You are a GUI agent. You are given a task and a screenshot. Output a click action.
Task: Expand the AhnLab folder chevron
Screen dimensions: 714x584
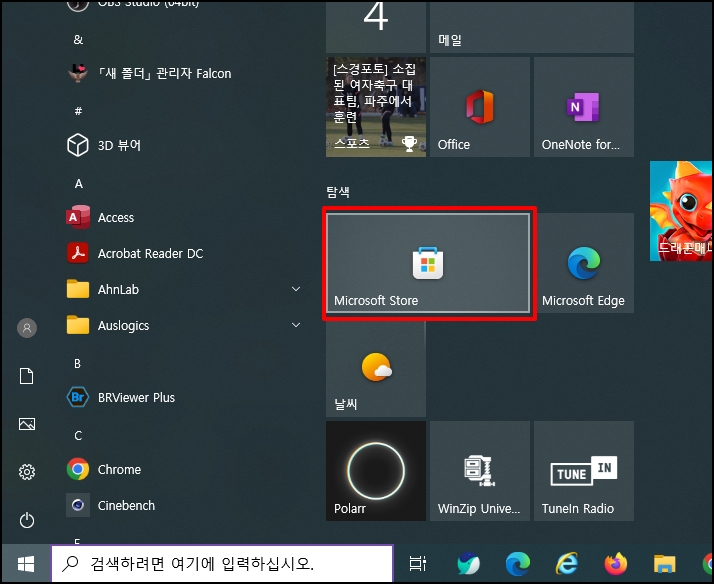[296, 289]
